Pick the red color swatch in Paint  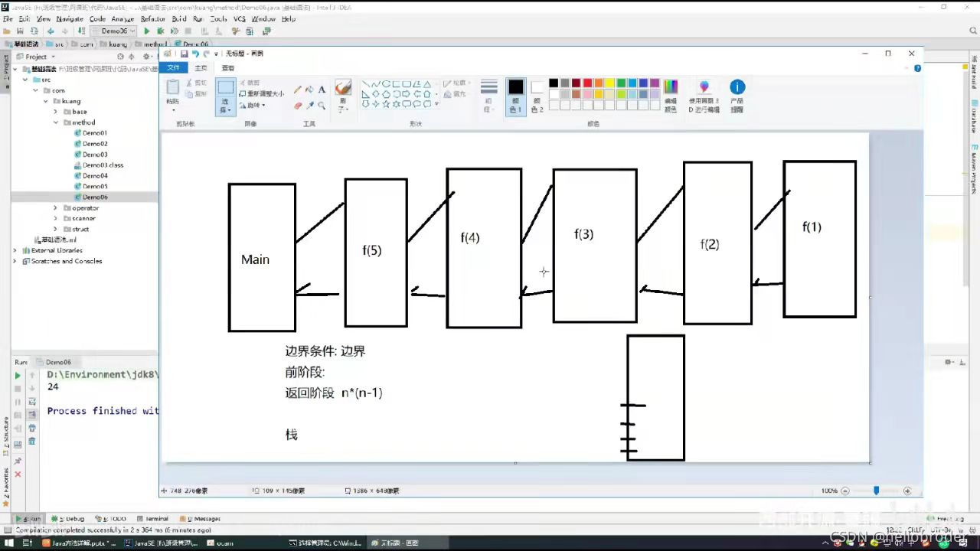[587, 83]
